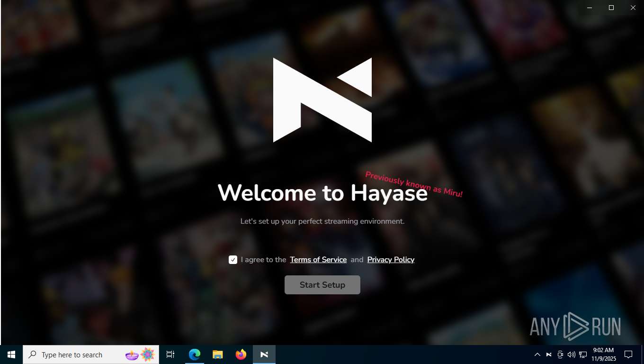644x364 pixels.
Task: Open network status tray icon
Action: coord(583,355)
